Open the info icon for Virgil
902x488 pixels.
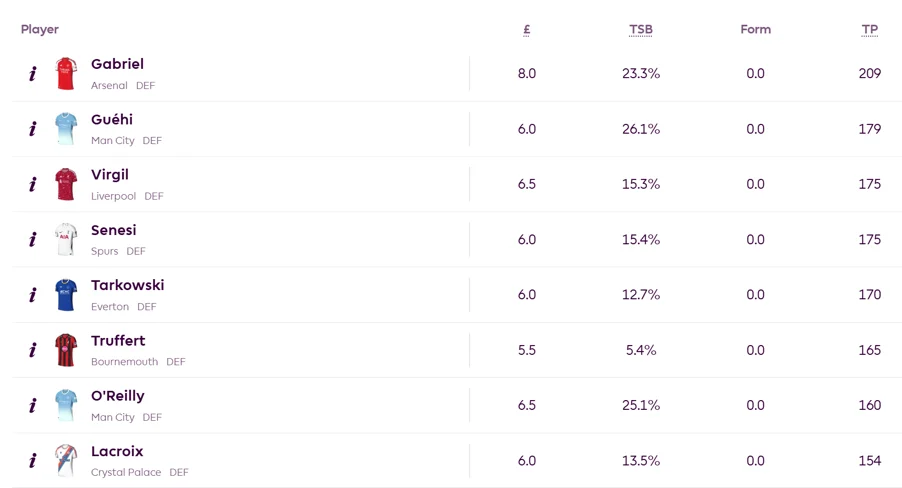tap(33, 184)
